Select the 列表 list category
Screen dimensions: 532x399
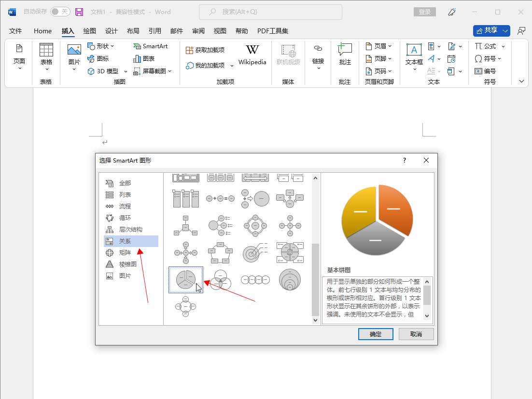131,194
